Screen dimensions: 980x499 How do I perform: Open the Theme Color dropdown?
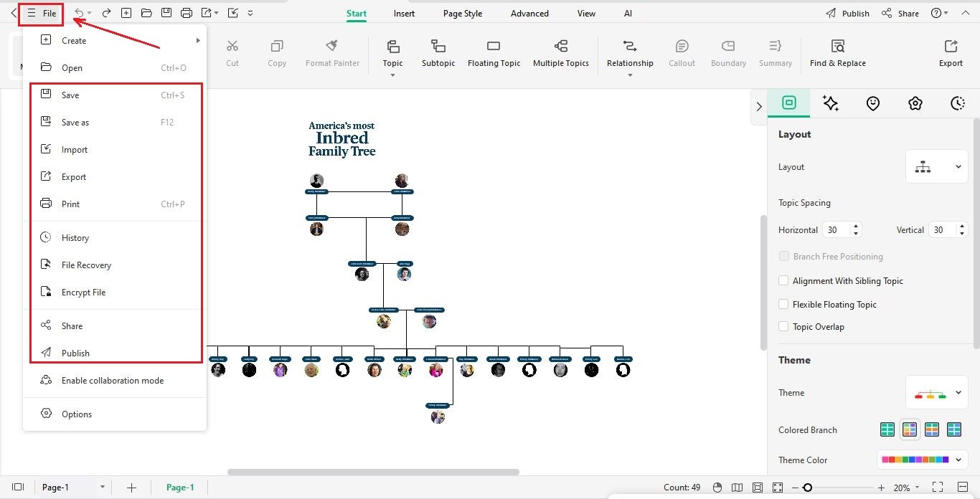(923, 460)
